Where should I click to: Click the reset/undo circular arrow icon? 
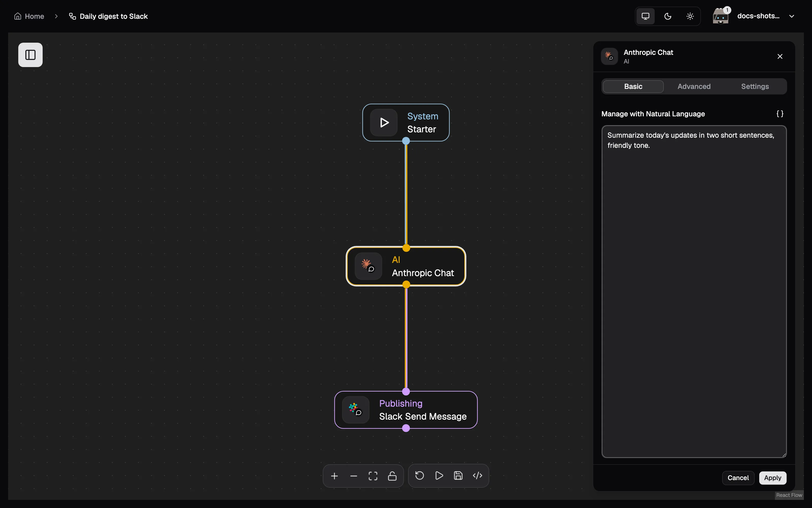point(419,475)
